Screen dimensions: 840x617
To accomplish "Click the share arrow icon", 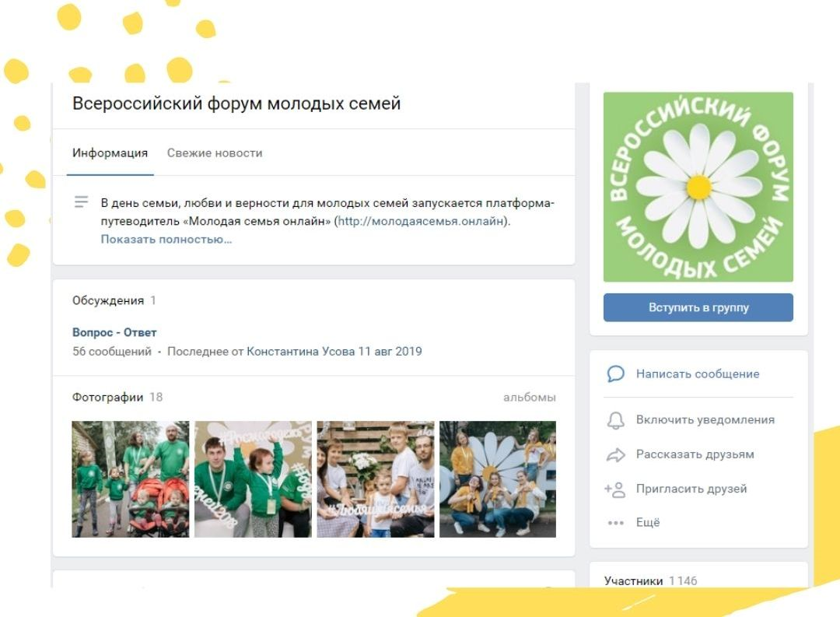I will tap(615, 454).
